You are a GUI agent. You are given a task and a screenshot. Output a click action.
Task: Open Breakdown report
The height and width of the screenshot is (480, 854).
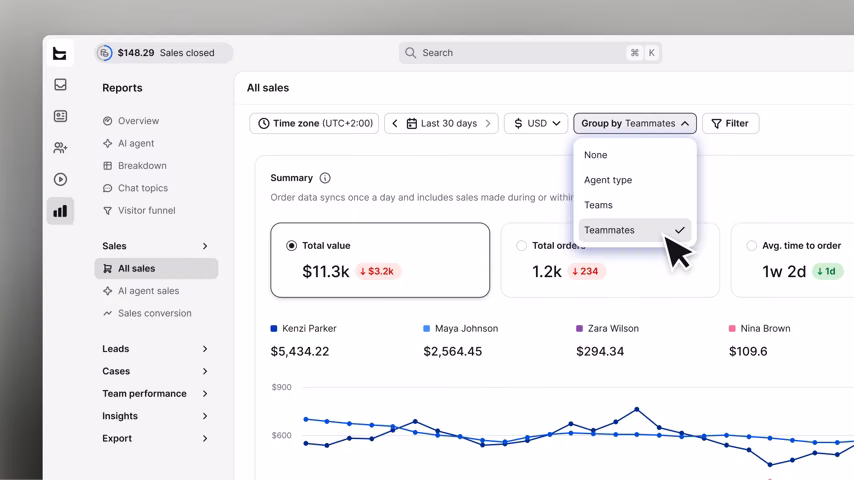pos(142,166)
